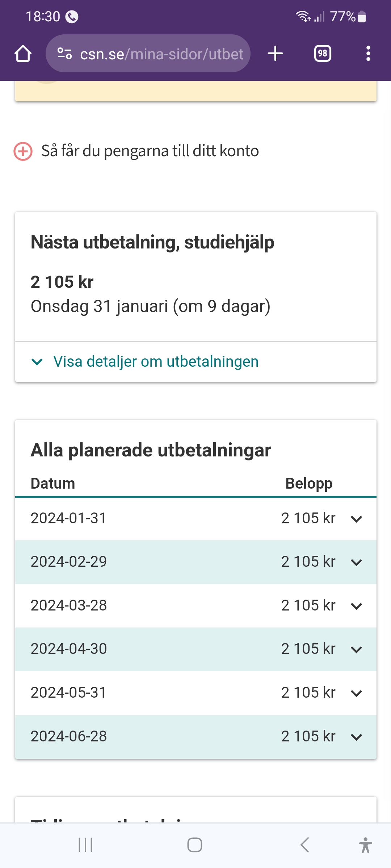Screen dimensions: 391x868
Task: Expand the 2024-04-30 payment row
Action: (356, 650)
